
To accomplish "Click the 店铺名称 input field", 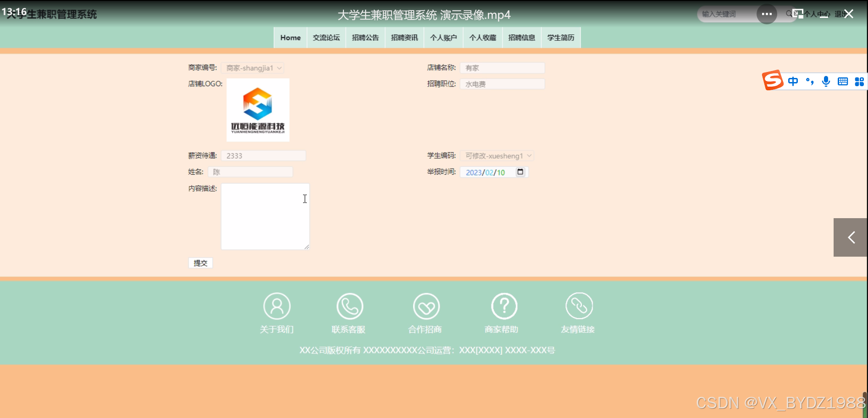I will (503, 68).
